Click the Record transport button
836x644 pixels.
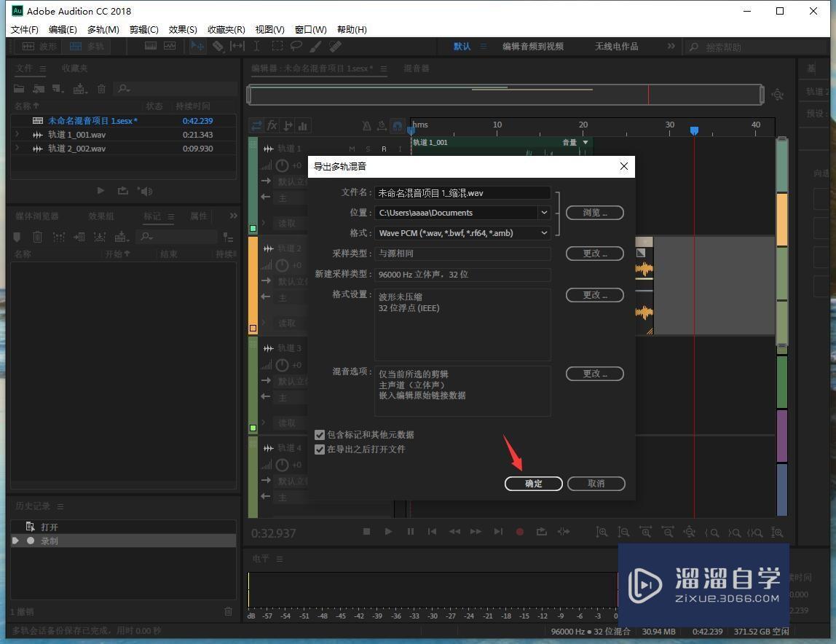[520, 531]
